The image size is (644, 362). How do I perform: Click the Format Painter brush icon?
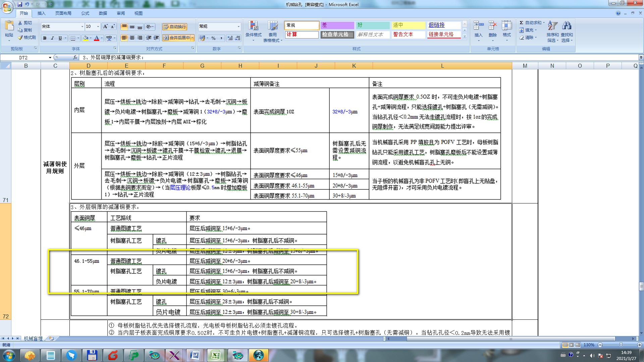[21, 38]
